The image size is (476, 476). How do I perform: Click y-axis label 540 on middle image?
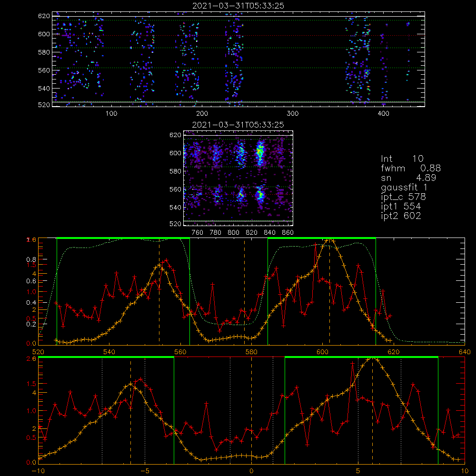175,208
